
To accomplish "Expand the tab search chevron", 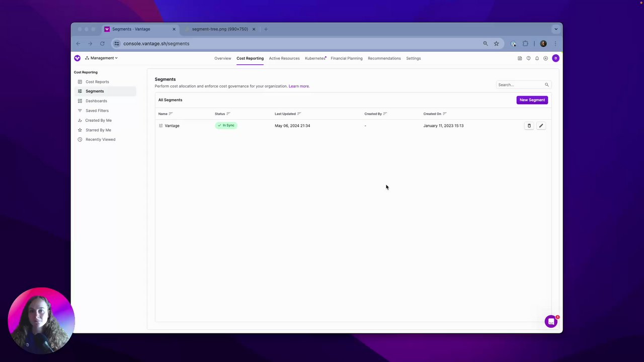I will (x=556, y=29).
